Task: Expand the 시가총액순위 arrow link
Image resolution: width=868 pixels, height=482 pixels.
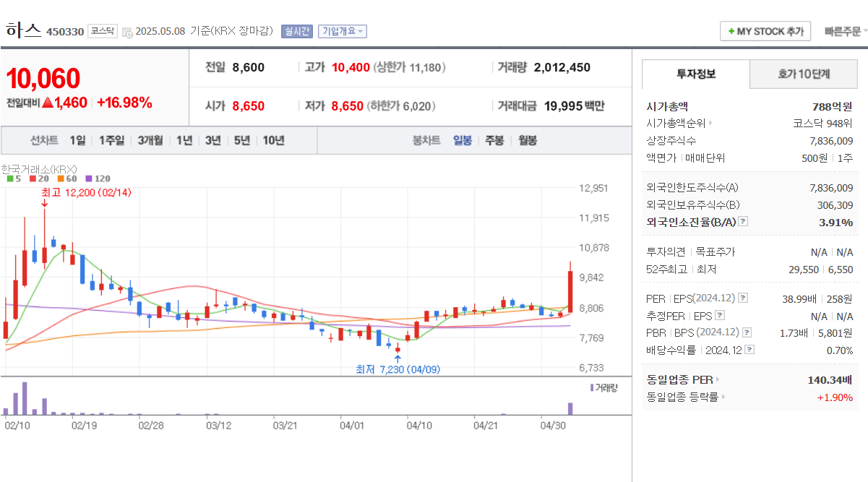Action: [710, 124]
